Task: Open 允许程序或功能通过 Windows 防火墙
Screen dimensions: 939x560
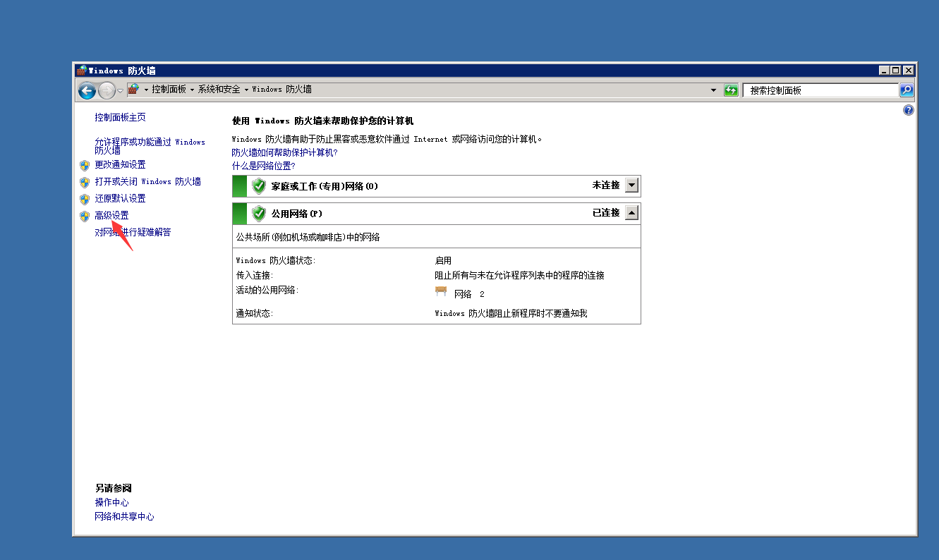Action: tap(150, 146)
